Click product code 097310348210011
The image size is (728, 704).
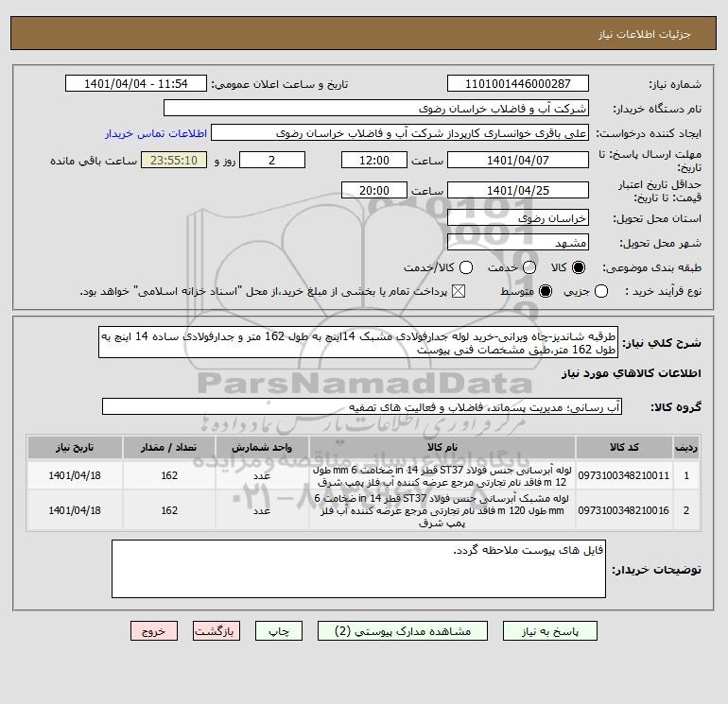click(x=624, y=475)
